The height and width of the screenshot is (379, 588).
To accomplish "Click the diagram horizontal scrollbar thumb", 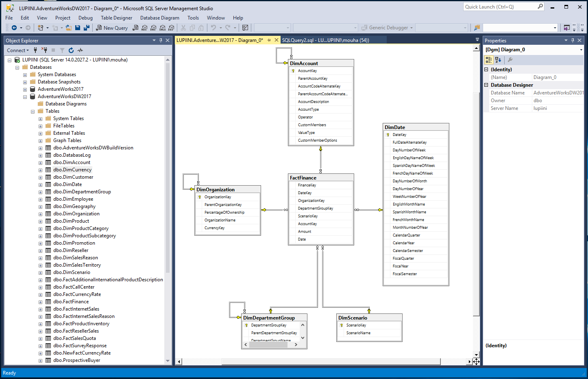I will point(331,361).
